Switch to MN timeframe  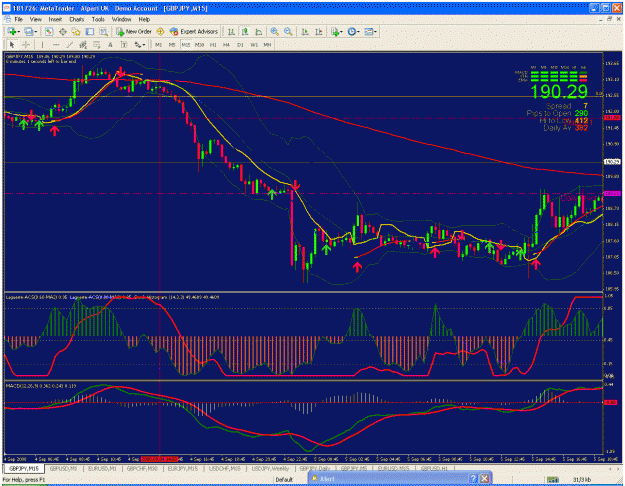tap(267, 45)
